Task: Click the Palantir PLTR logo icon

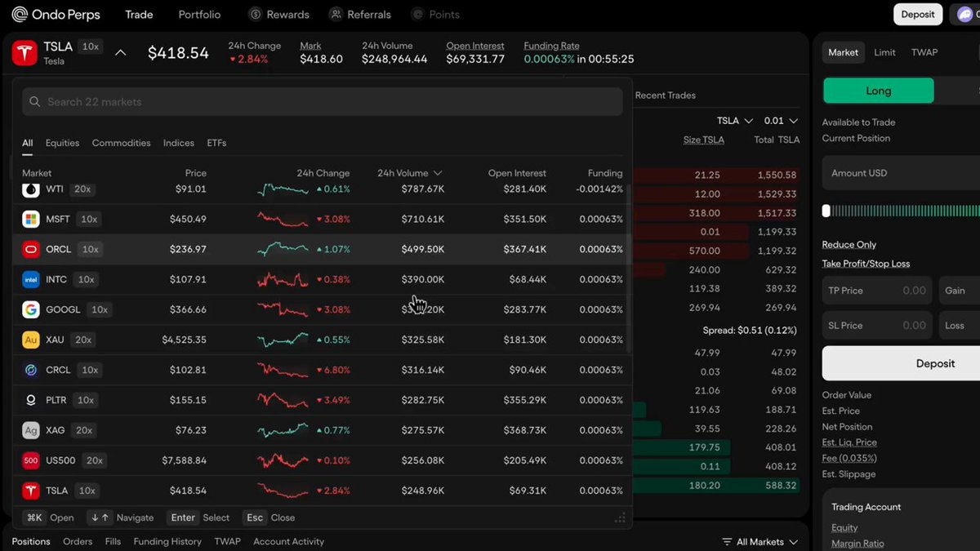Action: click(x=31, y=401)
